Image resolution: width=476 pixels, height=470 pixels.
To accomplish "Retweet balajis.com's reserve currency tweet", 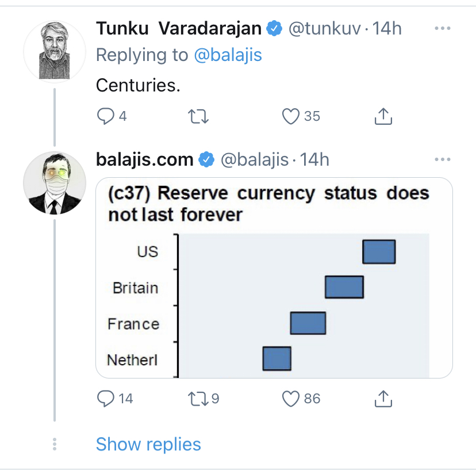I will point(198,398).
